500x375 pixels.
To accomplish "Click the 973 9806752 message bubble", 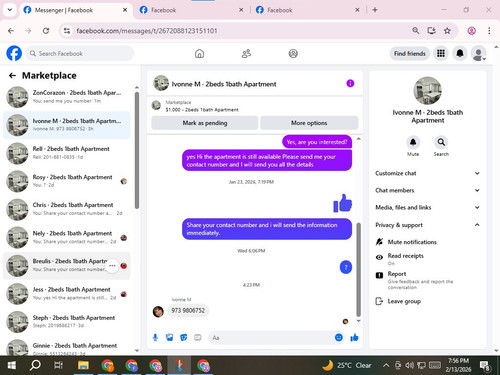I will pyautogui.click(x=188, y=310).
